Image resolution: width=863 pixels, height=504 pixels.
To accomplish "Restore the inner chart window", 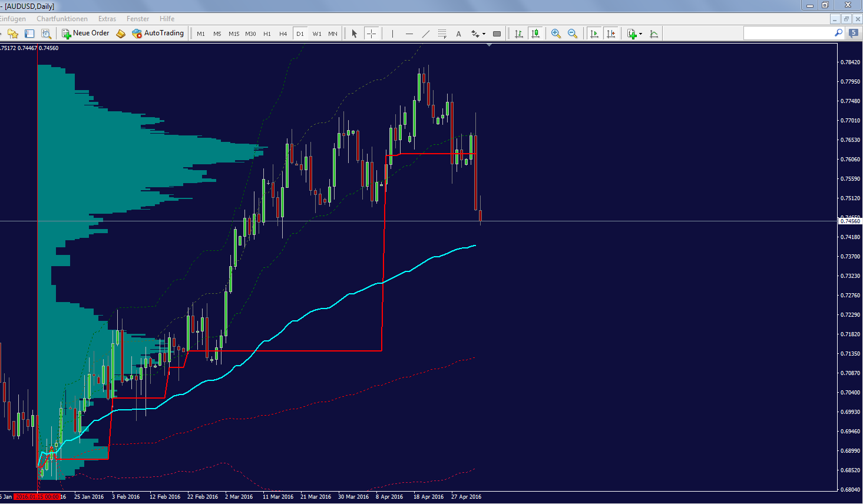I will 846,19.
